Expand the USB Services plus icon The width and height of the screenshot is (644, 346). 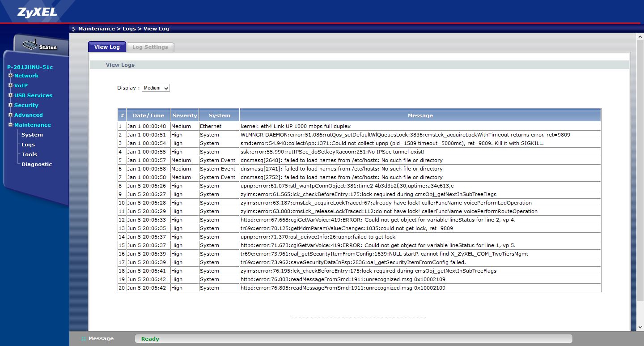pos(10,95)
